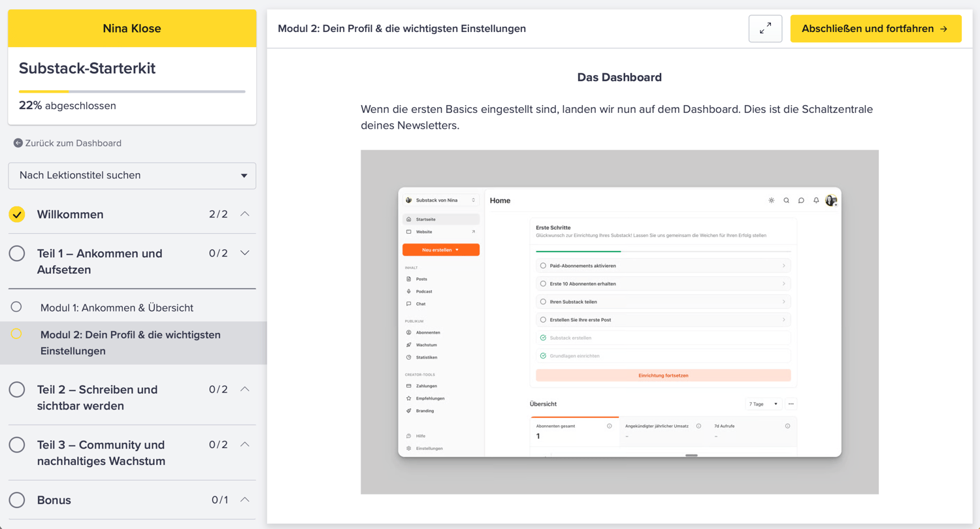The height and width of the screenshot is (529, 980).
Task: Click the completion circle for Teil 3
Action: click(x=17, y=445)
